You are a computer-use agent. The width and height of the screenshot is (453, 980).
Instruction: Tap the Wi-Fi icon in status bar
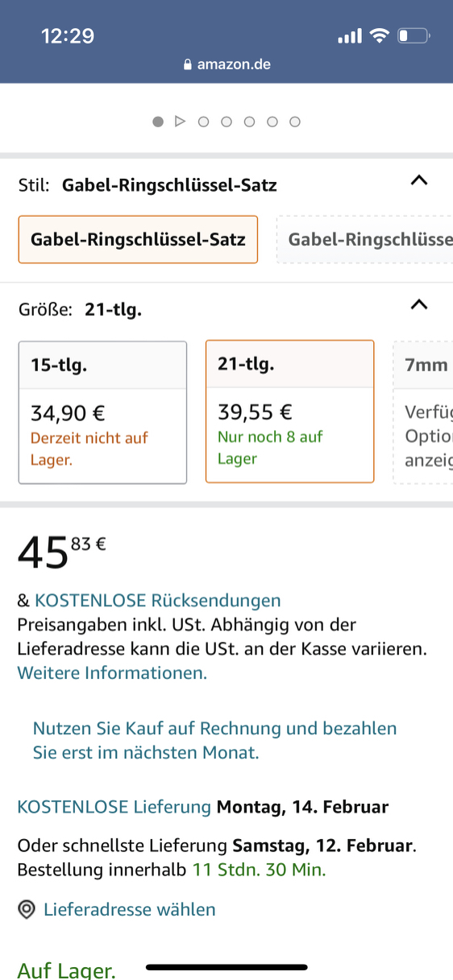tap(379, 35)
